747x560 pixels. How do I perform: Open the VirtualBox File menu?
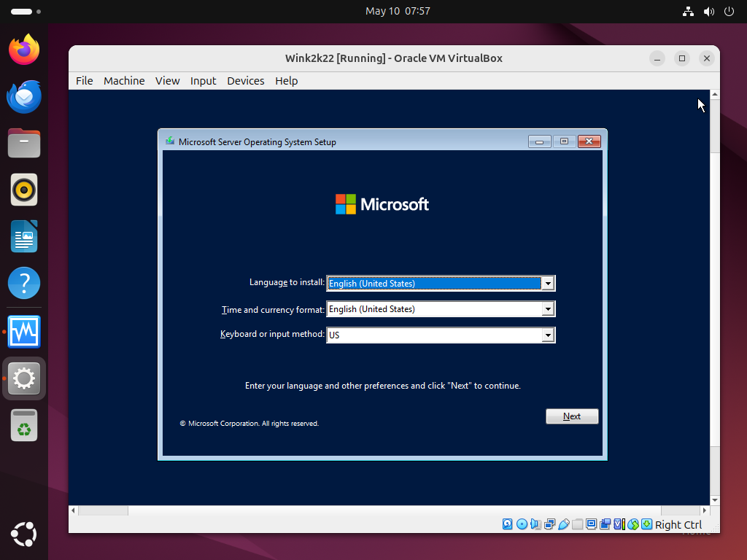[x=85, y=81]
